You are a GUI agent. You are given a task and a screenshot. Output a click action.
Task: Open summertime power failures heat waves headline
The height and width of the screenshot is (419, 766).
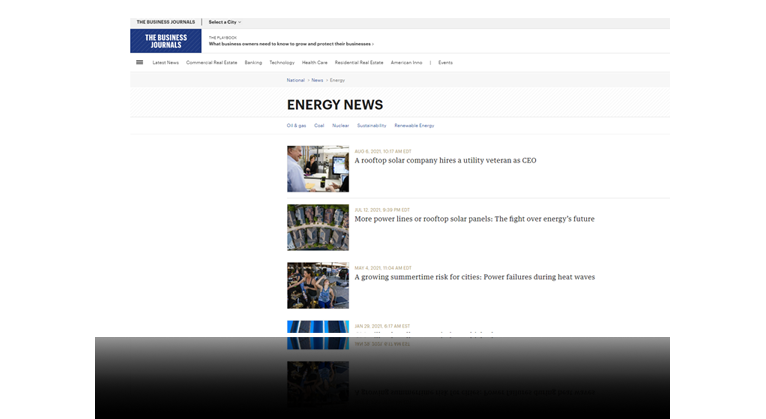(x=475, y=277)
